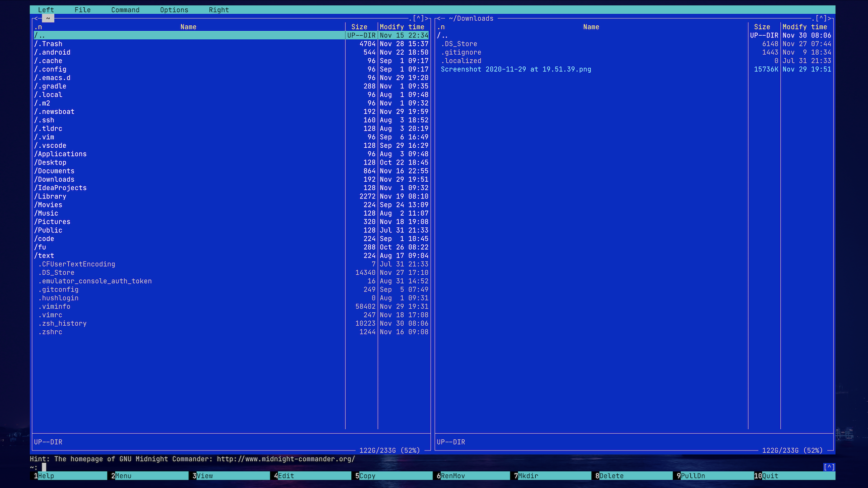
Task: Click the '.' hidden-files indicator in right panel header
Action: [813, 19]
